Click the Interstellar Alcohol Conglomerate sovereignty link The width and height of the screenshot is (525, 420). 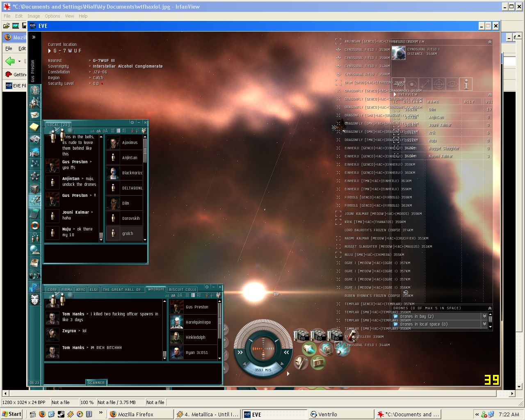pos(128,66)
